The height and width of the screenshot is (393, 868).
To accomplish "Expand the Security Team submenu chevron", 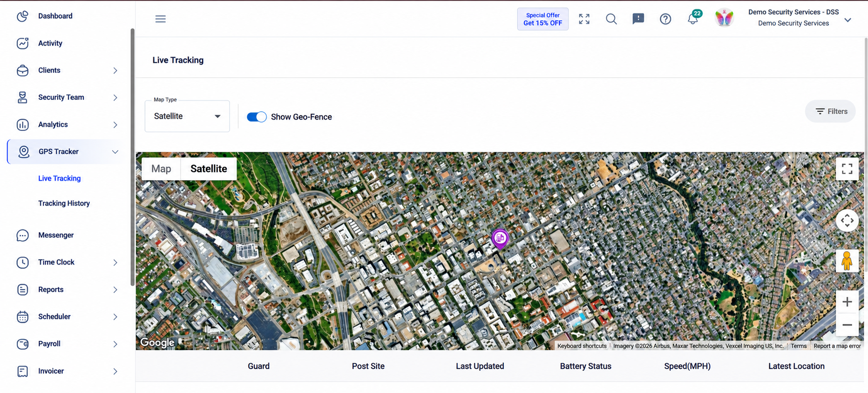I will 115,97.
